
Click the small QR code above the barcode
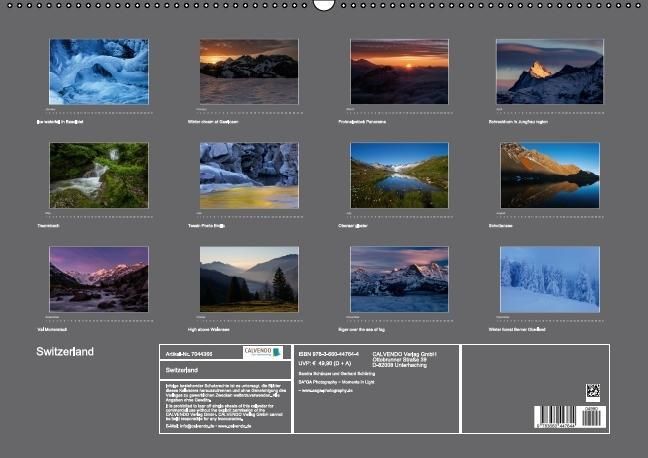(593, 391)
